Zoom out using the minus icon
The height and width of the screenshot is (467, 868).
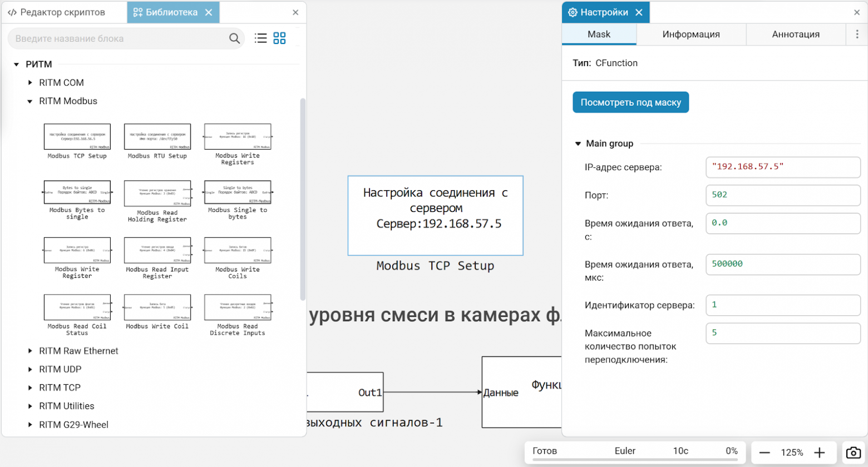(x=766, y=453)
